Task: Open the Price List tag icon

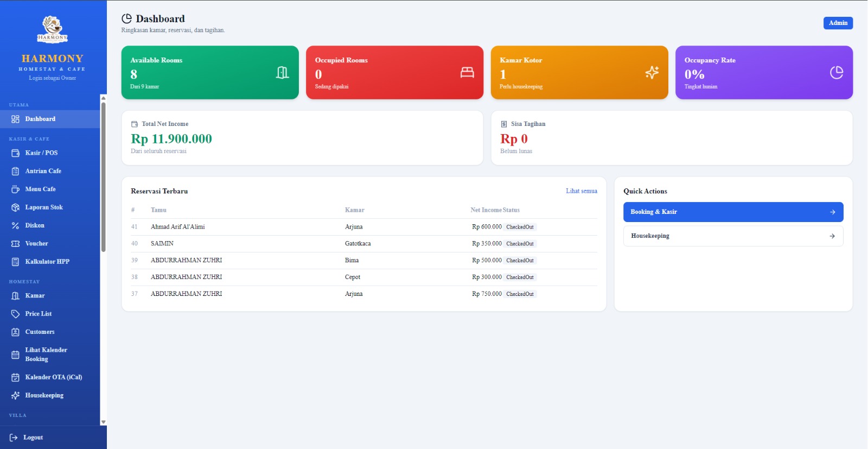Action: (15, 314)
